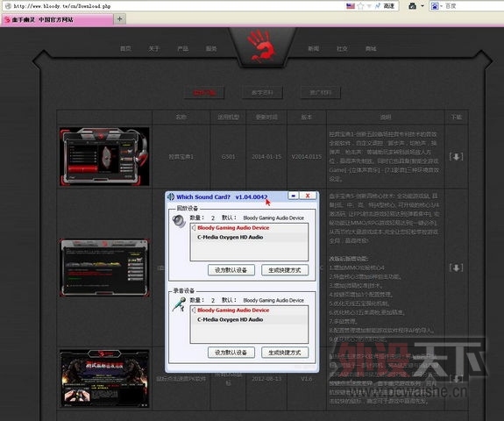Click the bookmark star in the address bar

(360, 6)
